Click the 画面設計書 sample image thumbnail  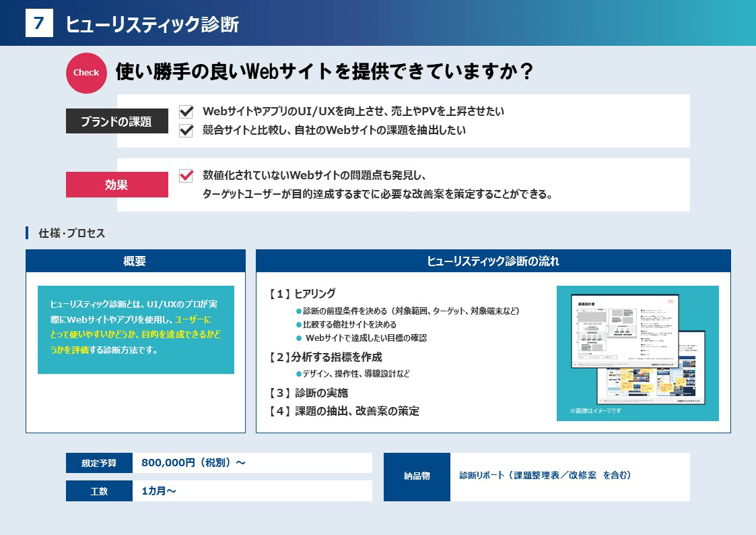click(638, 352)
